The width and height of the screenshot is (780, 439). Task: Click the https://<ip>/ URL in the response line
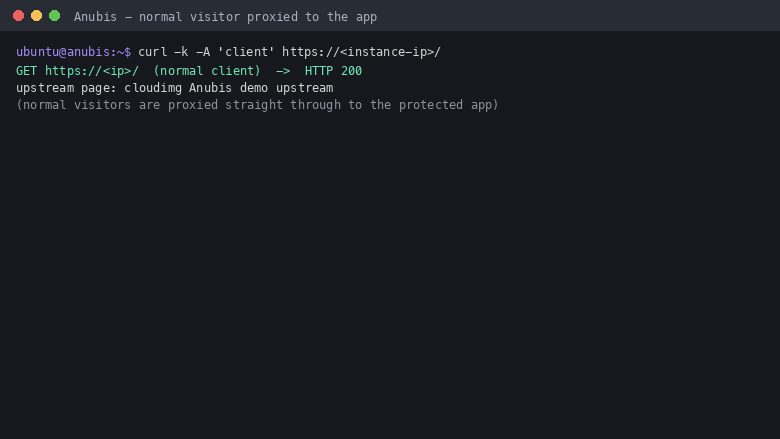(x=92, y=71)
